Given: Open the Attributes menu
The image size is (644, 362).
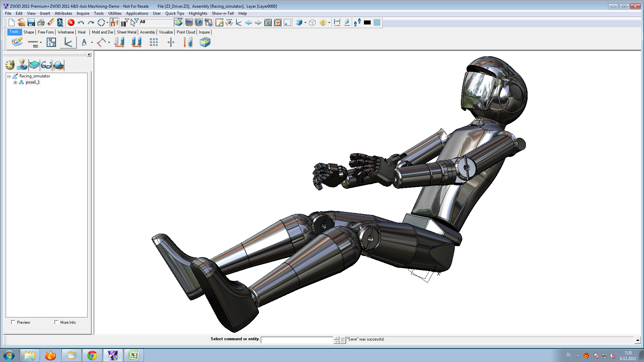Looking at the screenshot, I should click(63, 13).
